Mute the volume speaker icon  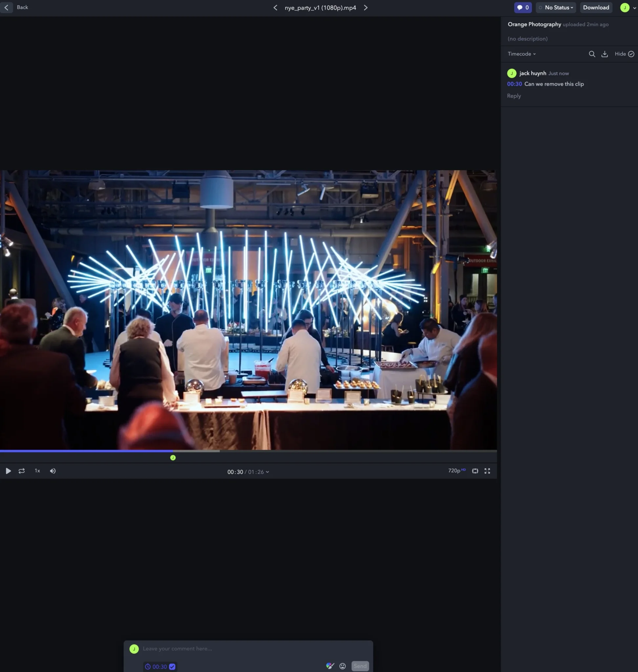53,471
